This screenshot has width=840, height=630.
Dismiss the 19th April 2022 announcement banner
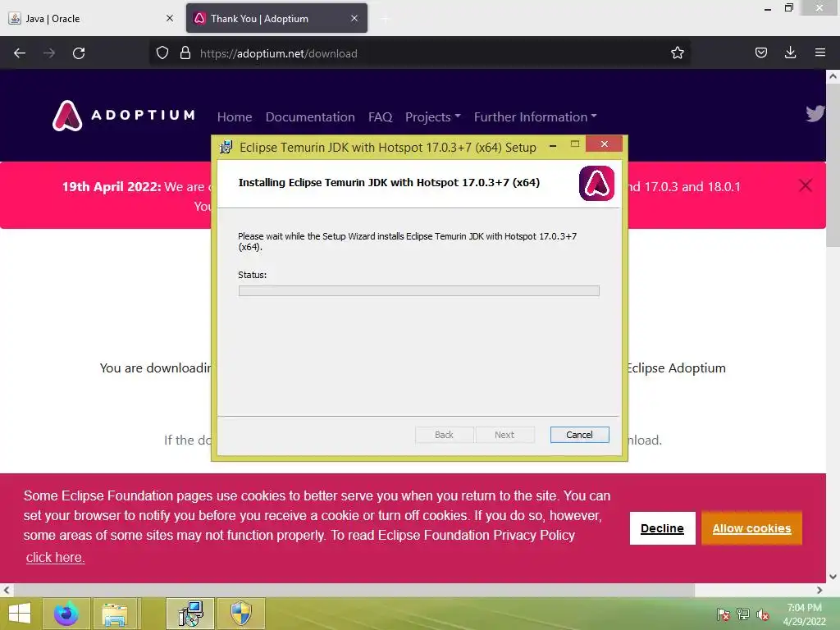(806, 185)
